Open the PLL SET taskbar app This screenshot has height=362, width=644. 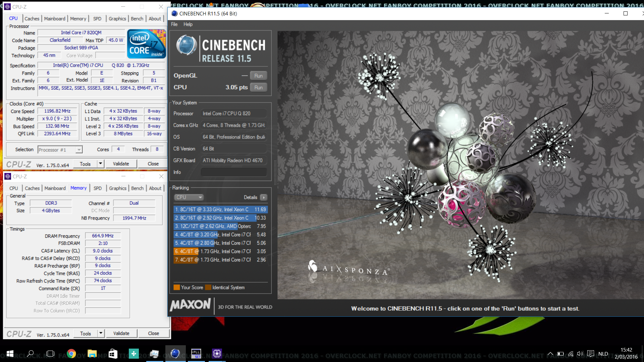point(196,354)
